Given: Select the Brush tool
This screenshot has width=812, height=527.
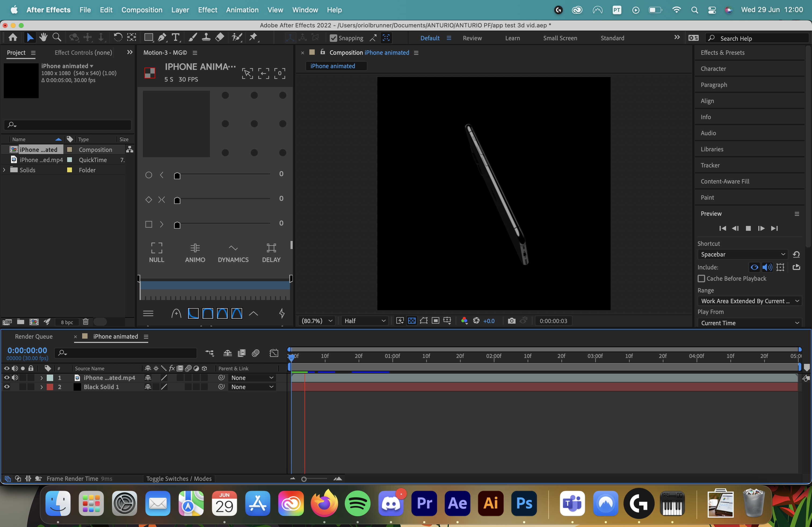Looking at the screenshot, I should click(193, 38).
